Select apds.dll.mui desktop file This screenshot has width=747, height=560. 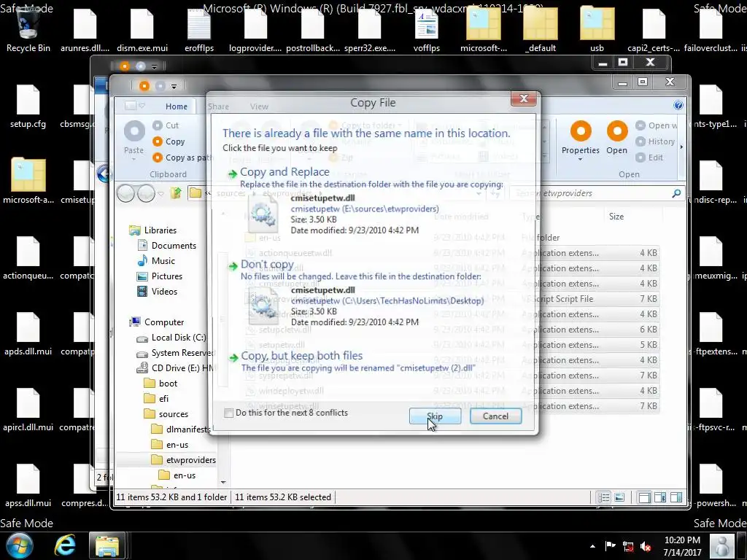tap(28, 333)
